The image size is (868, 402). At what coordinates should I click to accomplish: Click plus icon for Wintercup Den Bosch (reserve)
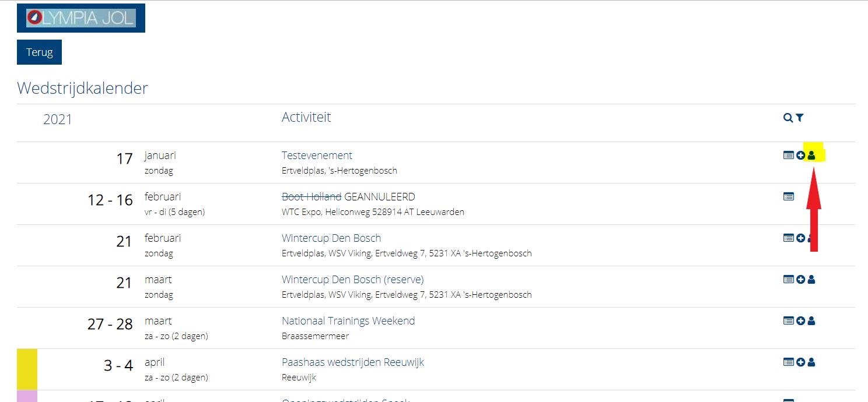800,280
